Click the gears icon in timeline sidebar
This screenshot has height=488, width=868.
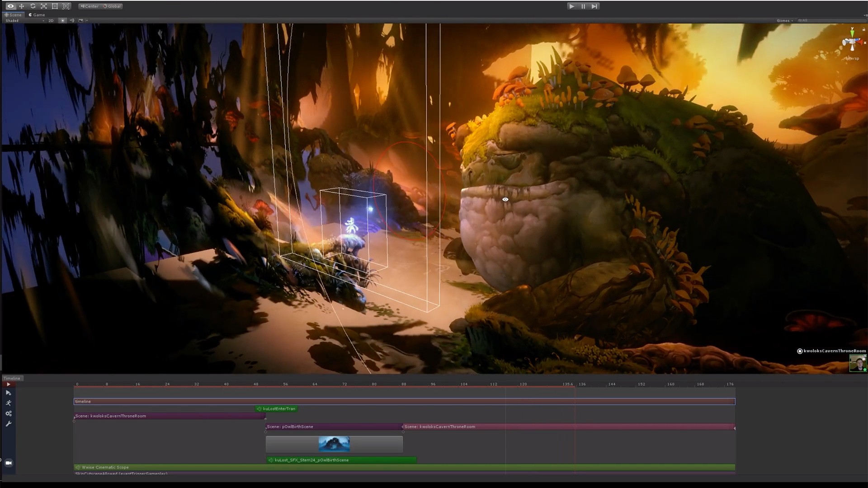pyautogui.click(x=9, y=413)
